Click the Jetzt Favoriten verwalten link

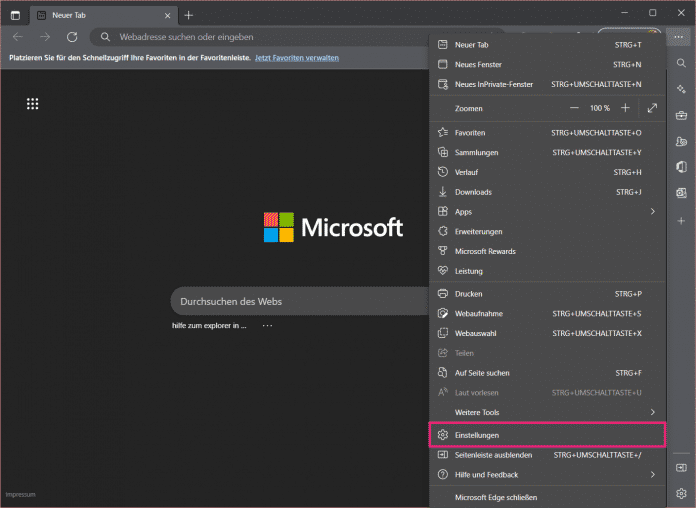296,58
